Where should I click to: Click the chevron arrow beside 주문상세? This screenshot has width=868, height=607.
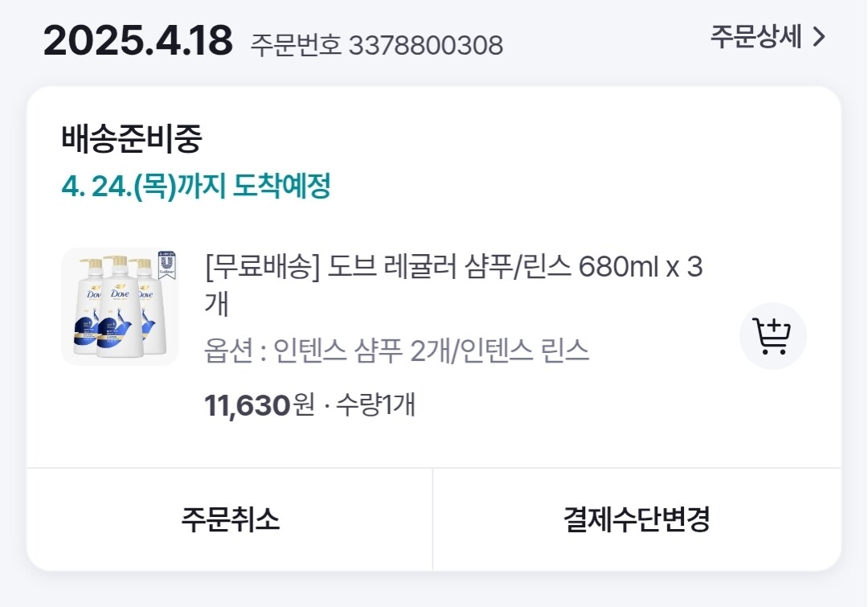819,37
